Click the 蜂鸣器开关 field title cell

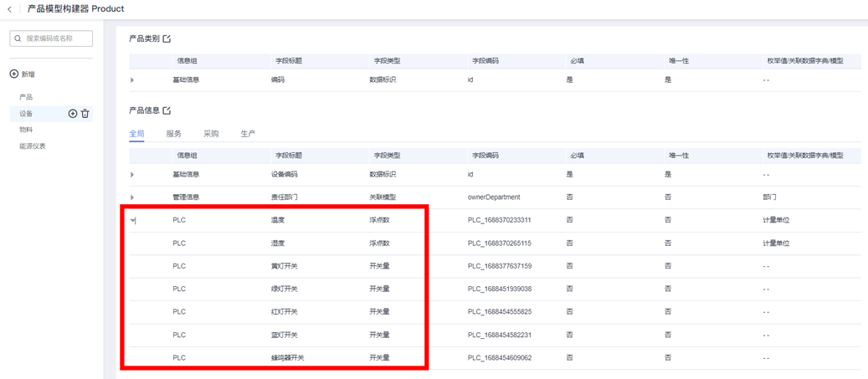tap(287, 358)
